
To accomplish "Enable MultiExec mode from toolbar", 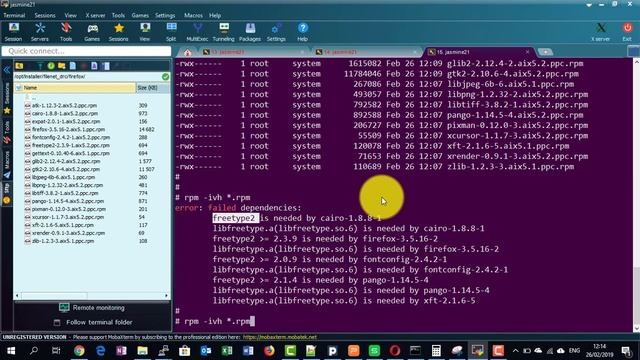I will click(197, 32).
